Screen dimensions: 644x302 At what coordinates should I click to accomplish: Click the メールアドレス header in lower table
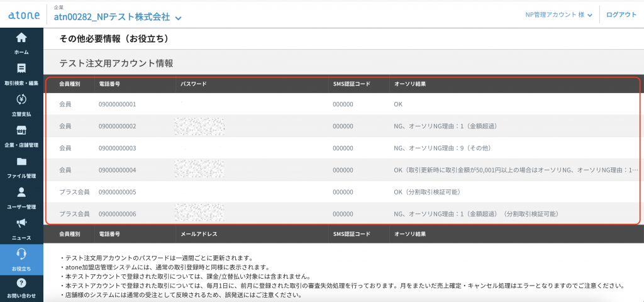(x=199, y=234)
